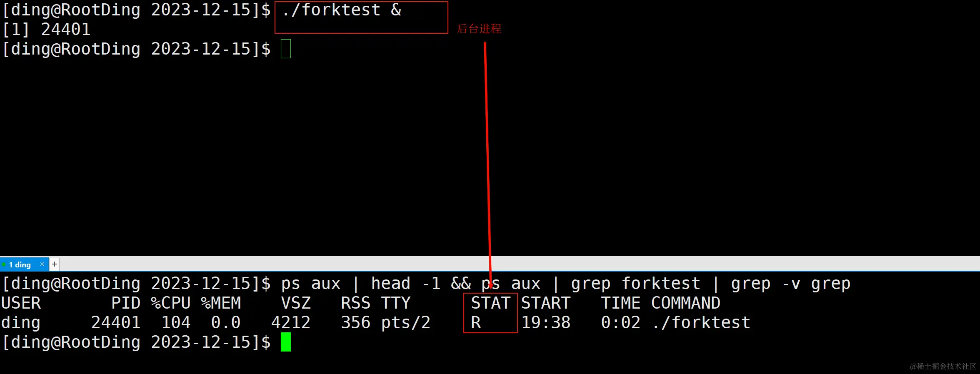Click the 'R' process state value
980x374 pixels.
coord(476,322)
